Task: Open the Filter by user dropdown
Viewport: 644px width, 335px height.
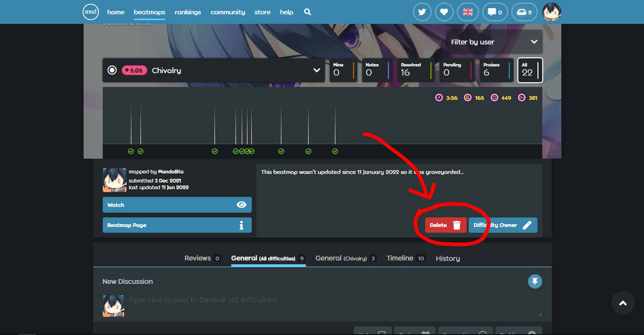Action: (x=494, y=42)
